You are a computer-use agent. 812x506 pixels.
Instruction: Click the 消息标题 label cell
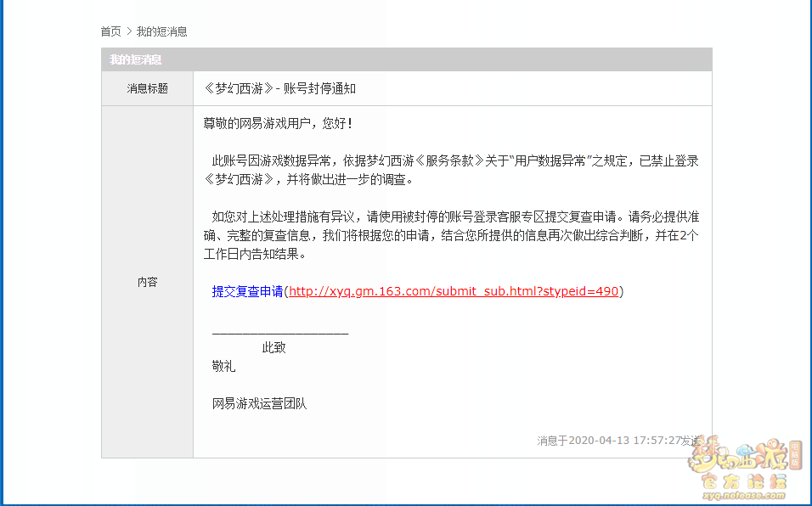(x=148, y=88)
